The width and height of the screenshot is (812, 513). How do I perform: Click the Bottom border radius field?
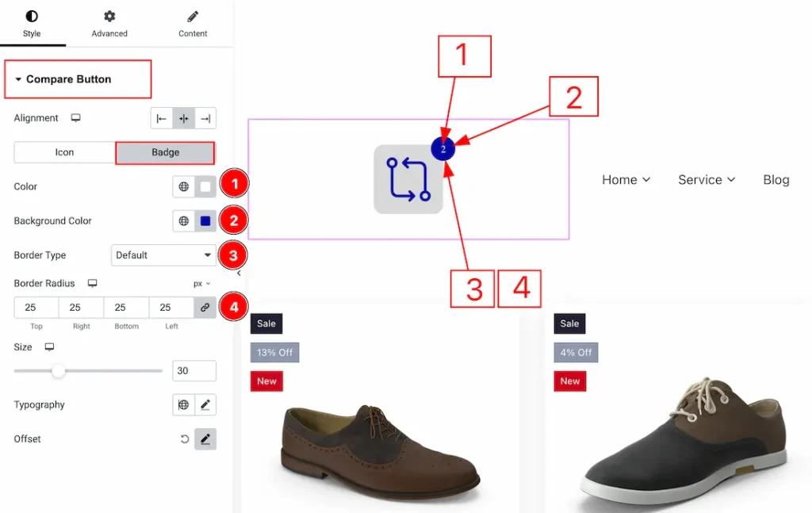[126, 308]
